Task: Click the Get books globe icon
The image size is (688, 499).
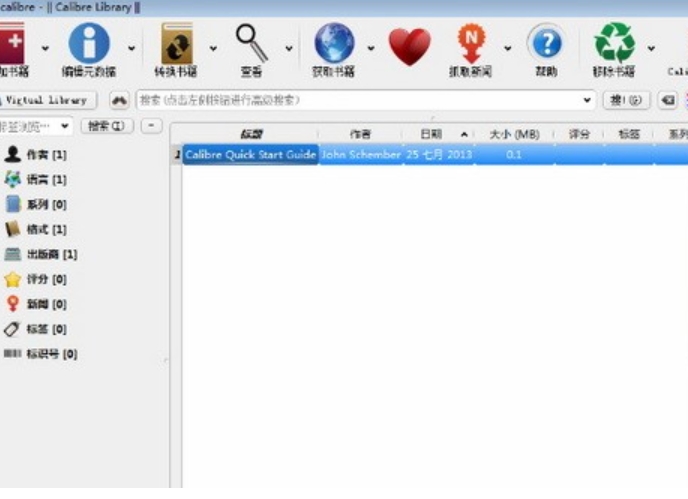Action: tap(334, 43)
